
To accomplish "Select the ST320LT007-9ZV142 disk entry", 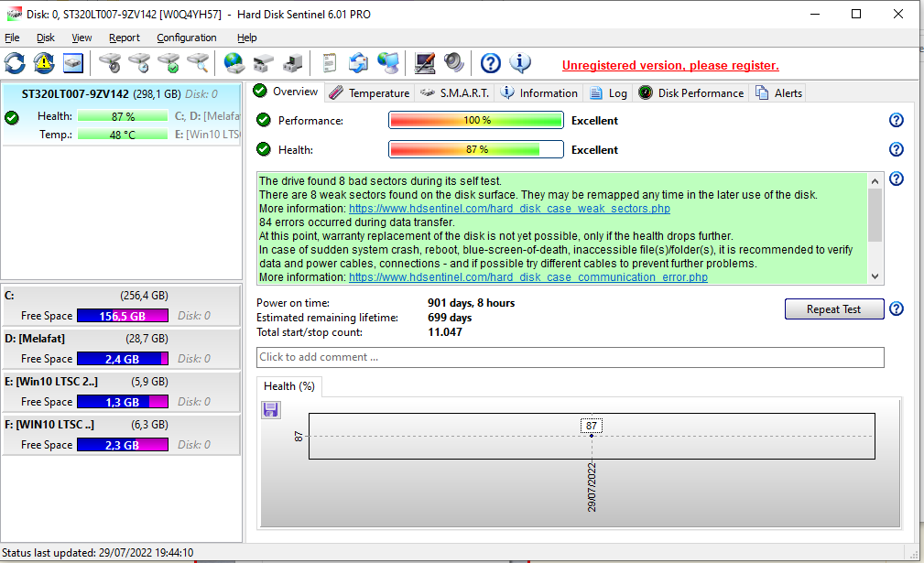I will pyautogui.click(x=122, y=114).
